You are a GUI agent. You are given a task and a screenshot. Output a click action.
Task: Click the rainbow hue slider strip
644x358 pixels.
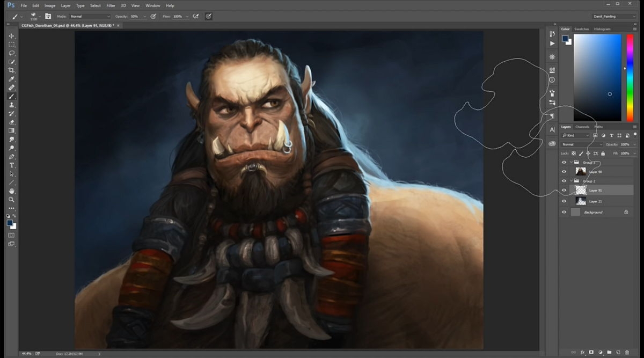[630, 78]
